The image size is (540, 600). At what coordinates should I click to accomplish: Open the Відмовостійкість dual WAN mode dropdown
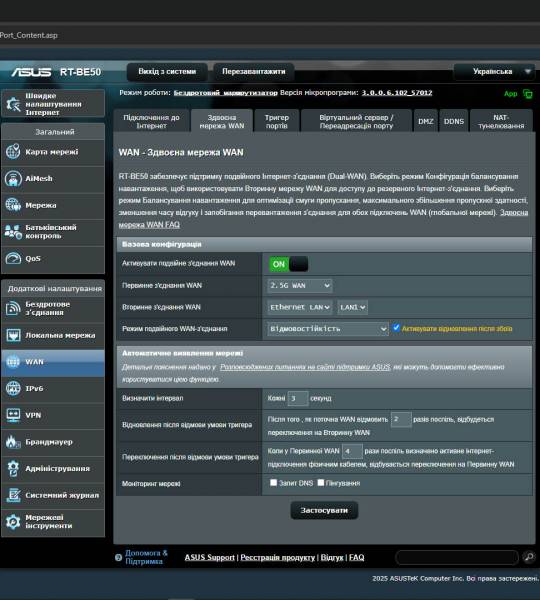[328, 329]
